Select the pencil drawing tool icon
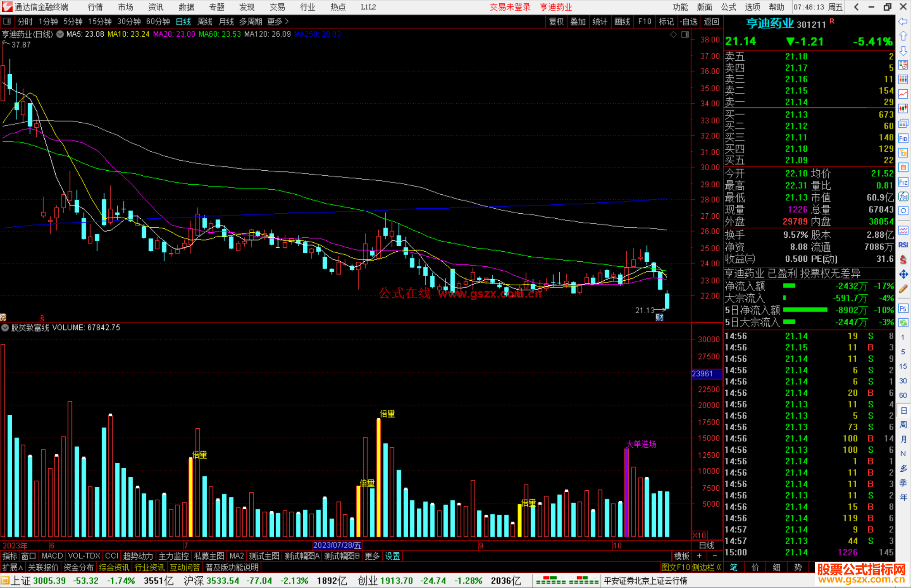 click(x=903, y=289)
